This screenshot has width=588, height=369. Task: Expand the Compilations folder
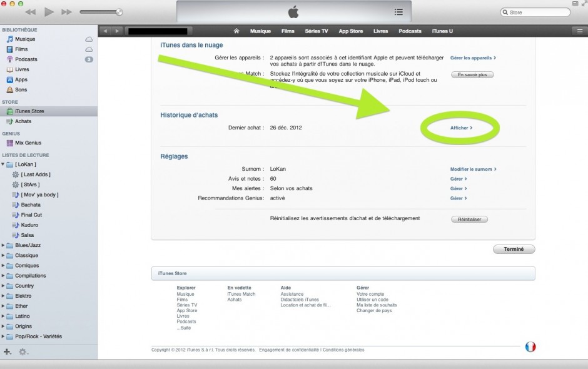tap(3, 276)
